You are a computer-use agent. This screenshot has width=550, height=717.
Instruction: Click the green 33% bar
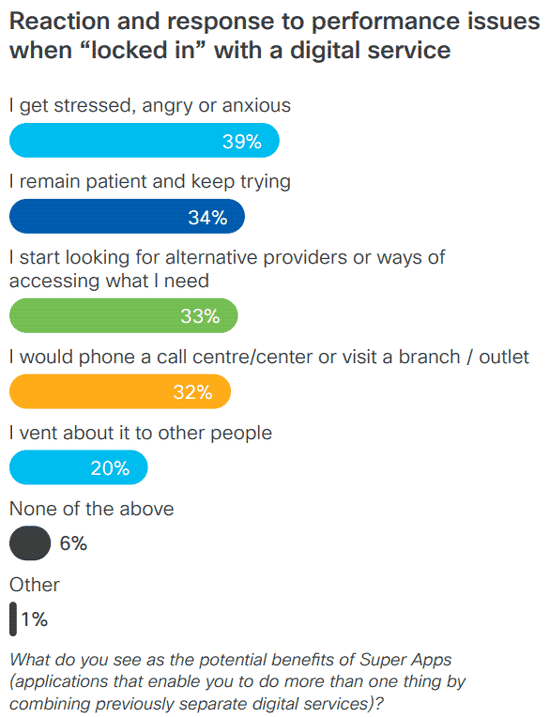[x=123, y=316]
